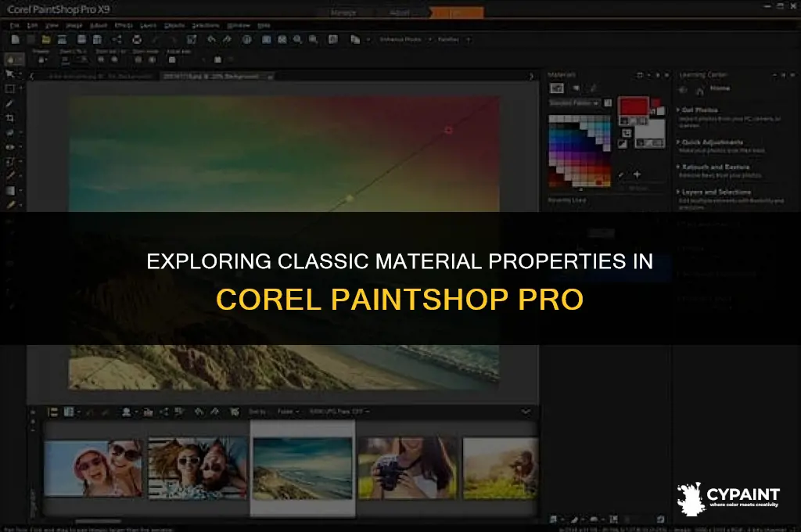Click the Organizer rotate left icon
This screenshot has height=532, width=801.
pos(199,412)
